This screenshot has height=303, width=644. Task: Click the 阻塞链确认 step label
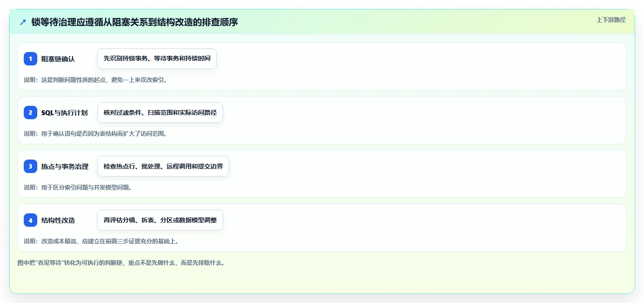(58, 59)
